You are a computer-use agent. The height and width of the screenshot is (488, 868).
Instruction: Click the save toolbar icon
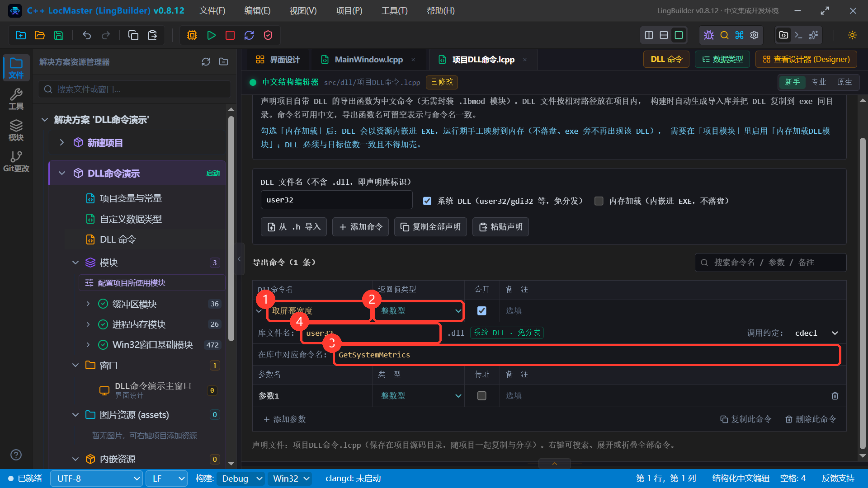59,35
